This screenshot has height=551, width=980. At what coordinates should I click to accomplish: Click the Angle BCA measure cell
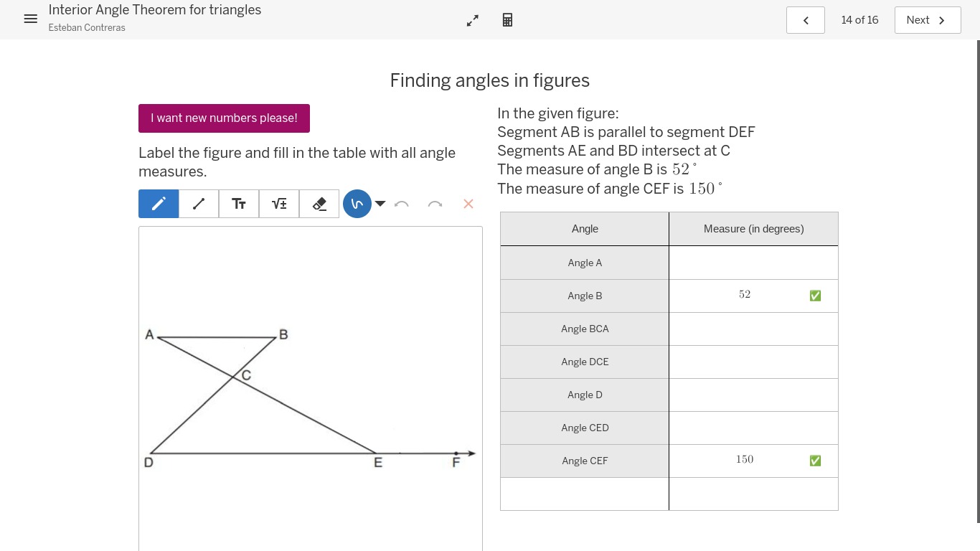753,329
